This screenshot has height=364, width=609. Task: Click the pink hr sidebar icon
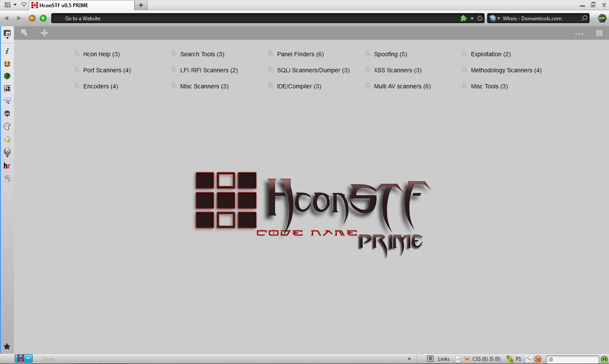click(7, 165)
